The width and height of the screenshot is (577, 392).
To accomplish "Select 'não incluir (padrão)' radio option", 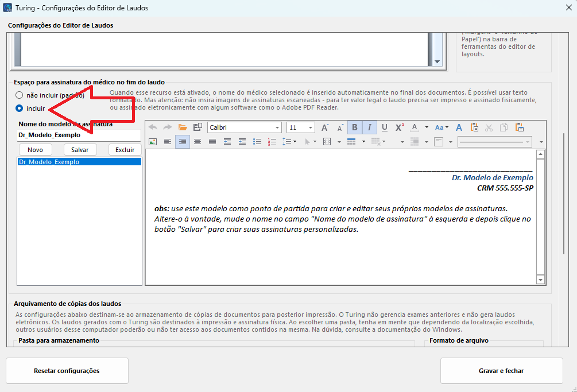I will 20,95.
